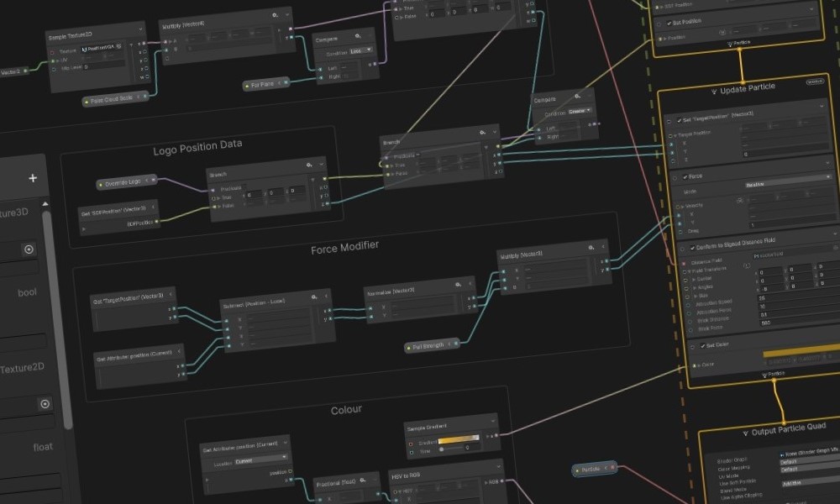Collapse the Sample Gradient node chevron

[493, 422]
